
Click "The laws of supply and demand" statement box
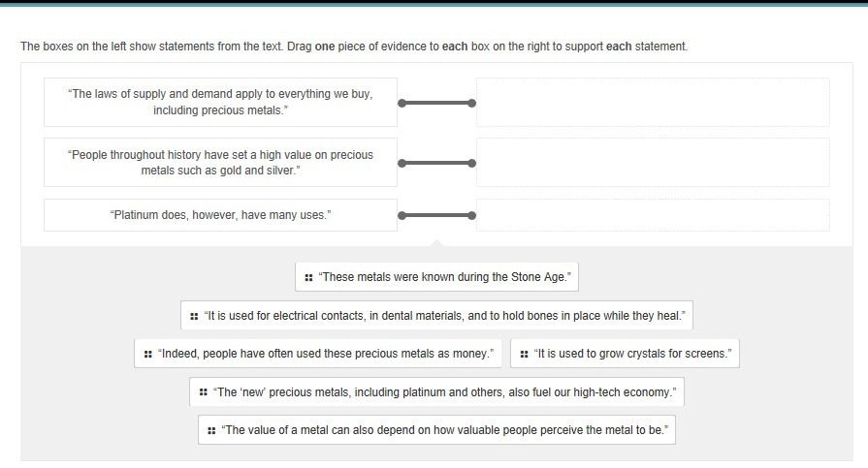(220, 102)
